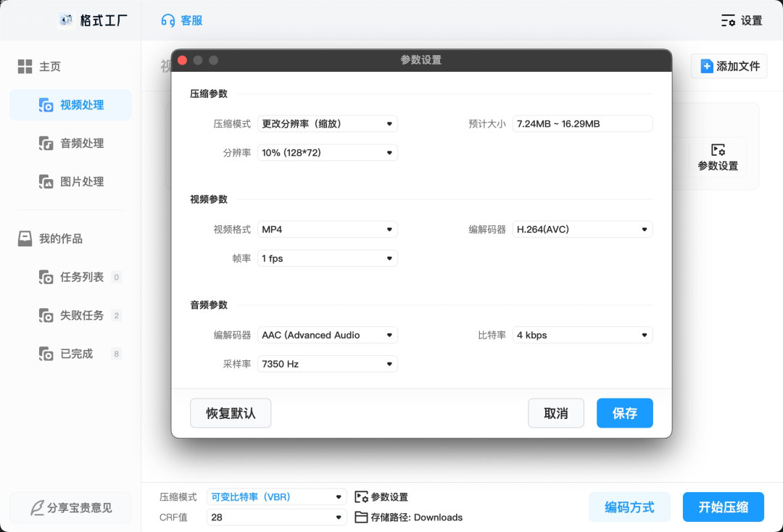Change the 采样率 7350 Hz selection
The width and height of the screenshot is (783, 532).
tap(327, 363)
